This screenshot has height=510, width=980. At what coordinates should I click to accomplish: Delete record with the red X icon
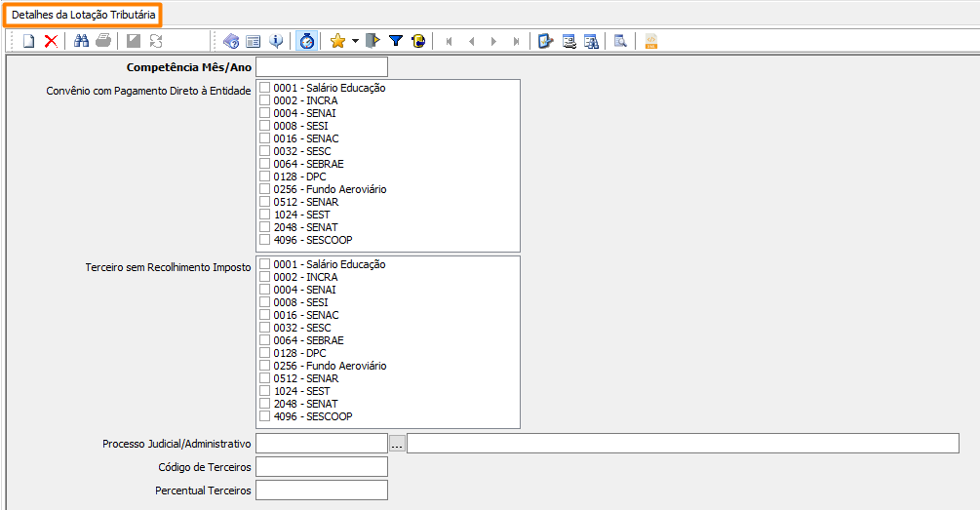pos(51,41)
